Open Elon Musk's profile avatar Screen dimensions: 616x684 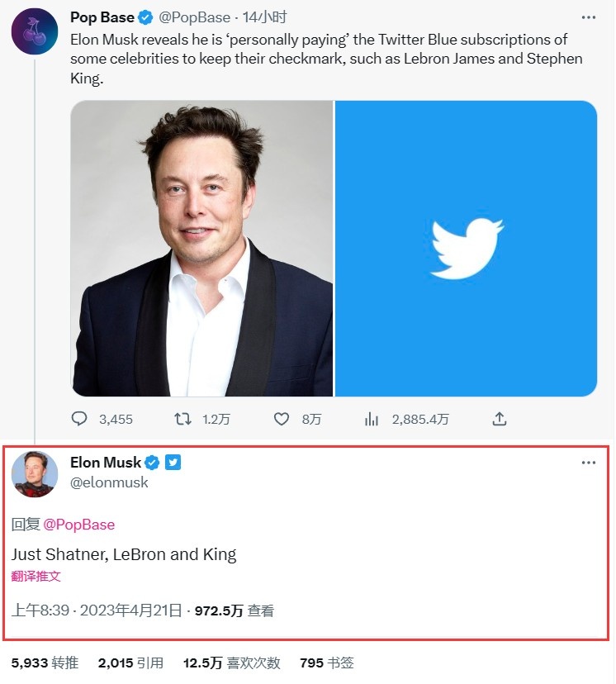pyautogui.click(x=34, y=474)
